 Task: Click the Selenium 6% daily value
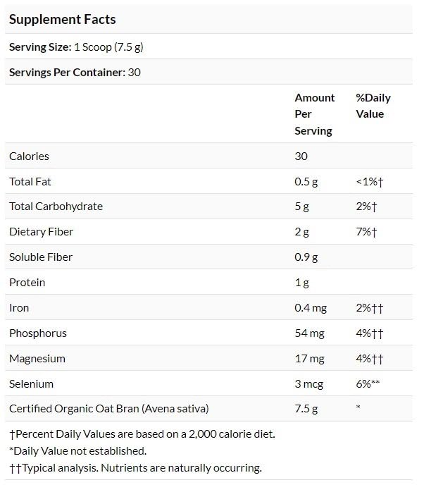click(370, 383)
